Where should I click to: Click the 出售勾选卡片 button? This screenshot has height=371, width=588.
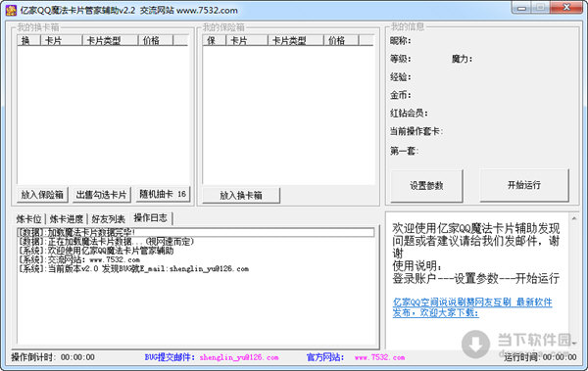(x=101, y=195)
